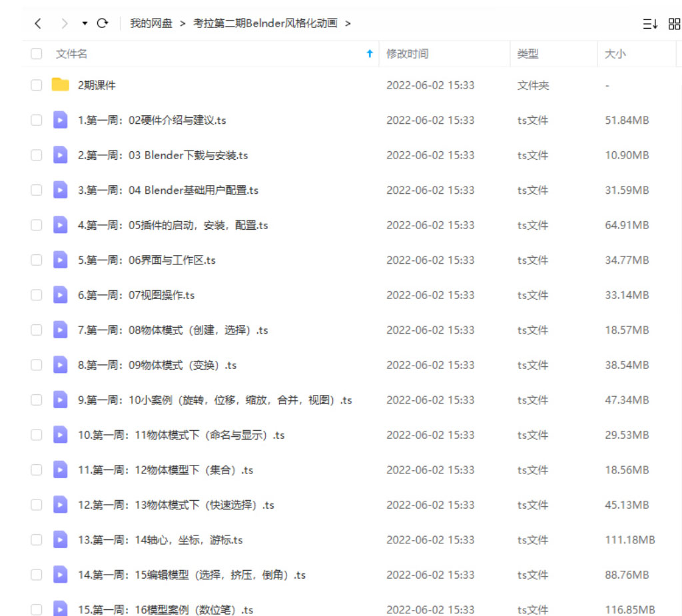This screenshot has height=616, width=682.
Task: Check the box for 06界面与工作区.ts
Action: coord(37,260)
